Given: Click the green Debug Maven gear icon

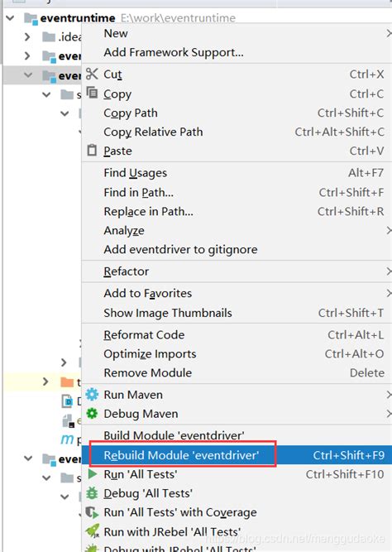Looking at the screenshot, I should [92, 413].
